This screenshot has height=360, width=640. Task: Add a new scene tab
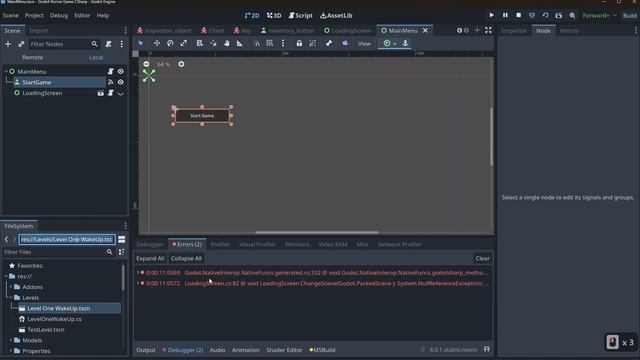[477, 30]
